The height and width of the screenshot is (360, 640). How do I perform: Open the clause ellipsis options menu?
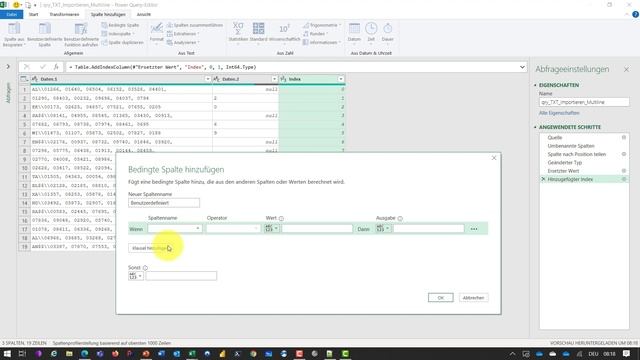474,229
